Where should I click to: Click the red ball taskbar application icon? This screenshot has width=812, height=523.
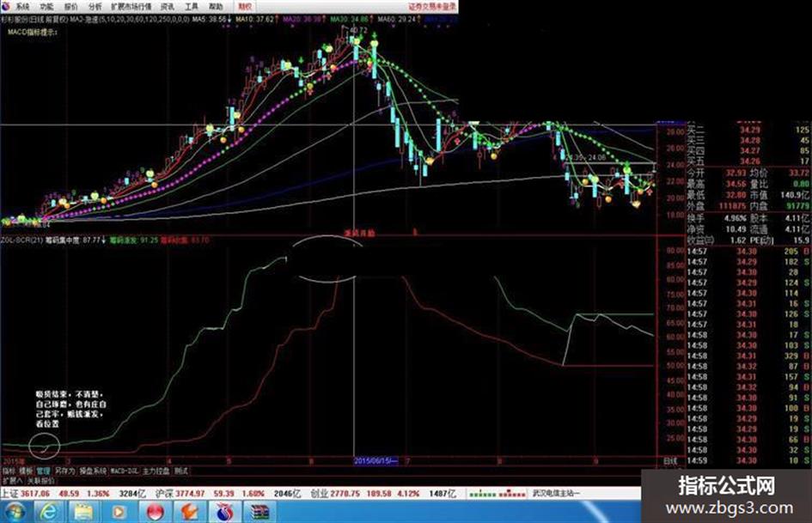[155, 512]
